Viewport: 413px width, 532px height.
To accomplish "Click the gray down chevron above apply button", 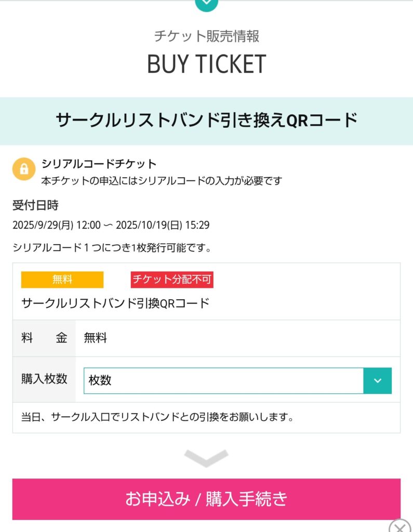I will tap(206, 458).
